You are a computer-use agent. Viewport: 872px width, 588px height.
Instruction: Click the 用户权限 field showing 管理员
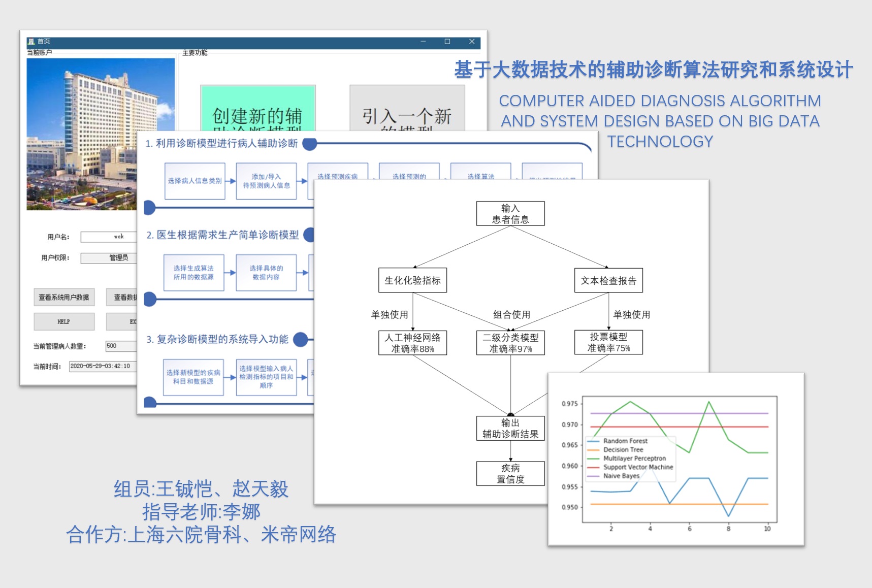click(109, 258)
